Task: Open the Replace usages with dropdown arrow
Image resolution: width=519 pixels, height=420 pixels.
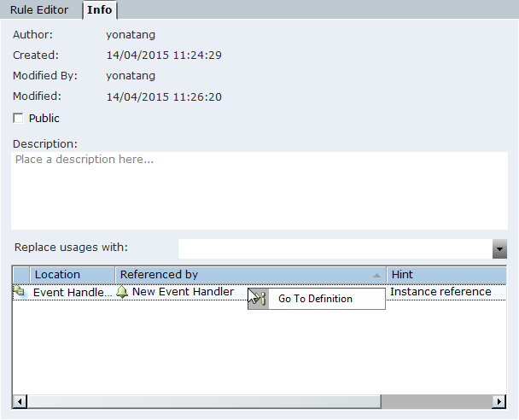Action: click(x=499, y=248)
